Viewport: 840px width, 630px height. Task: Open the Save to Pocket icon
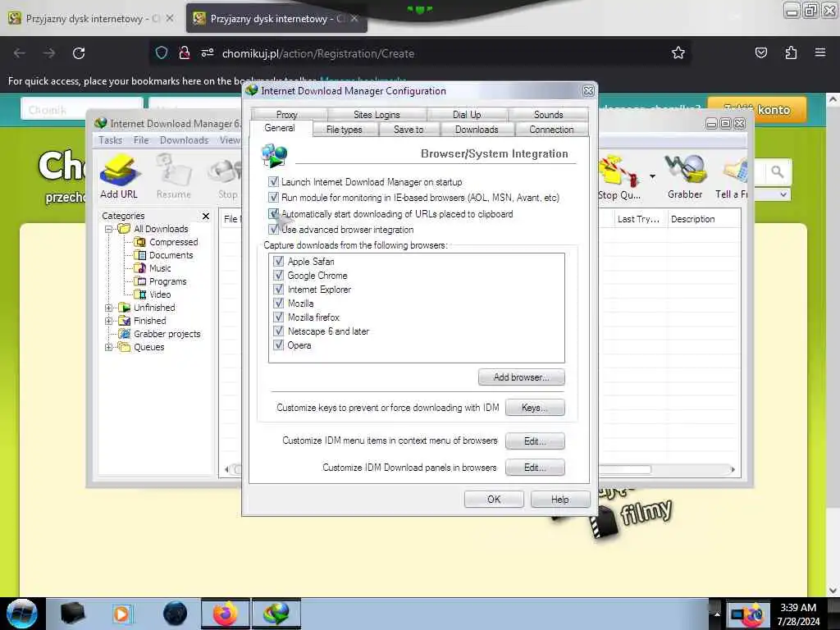pos(760,52)
